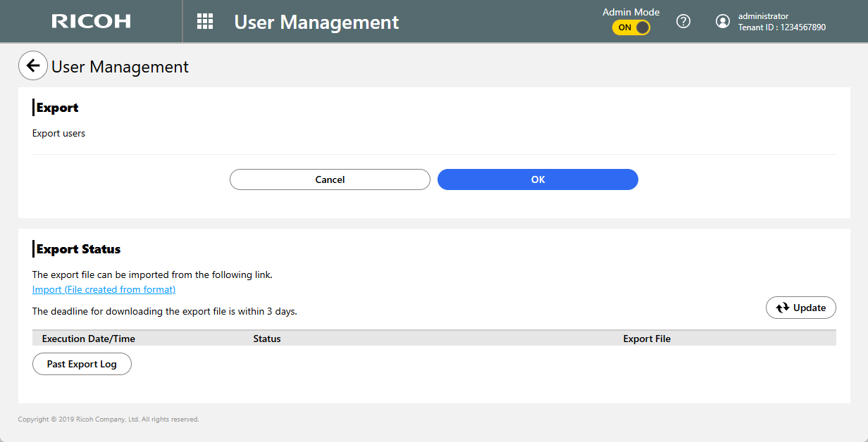
Task: Click the Ricoh copyright footer text
Action: point(108,419)
